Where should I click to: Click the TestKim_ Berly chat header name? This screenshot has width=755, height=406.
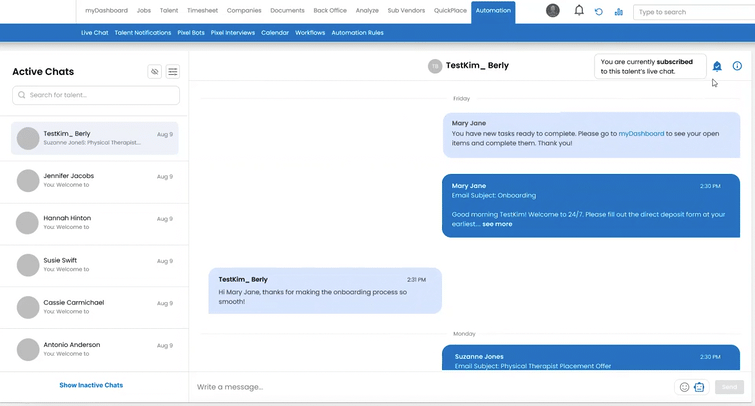pyautogui.click(x=477, y=65)
